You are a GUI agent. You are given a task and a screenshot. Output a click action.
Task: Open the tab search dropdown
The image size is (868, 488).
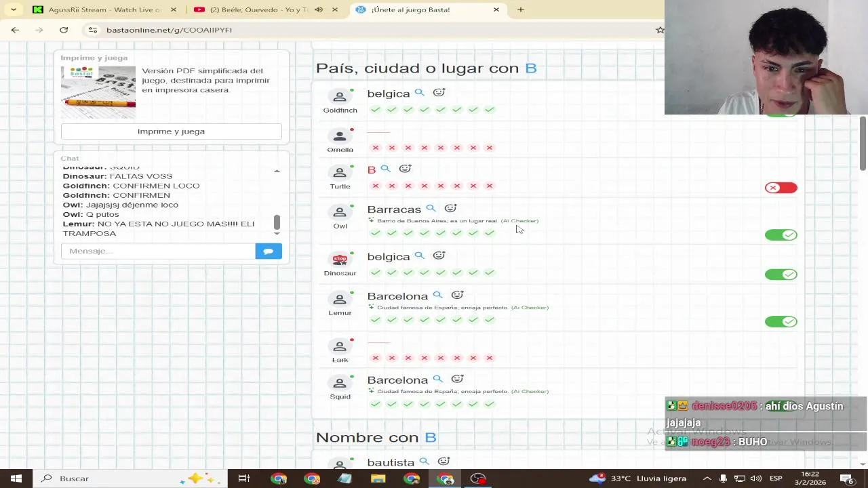point(14,9)
